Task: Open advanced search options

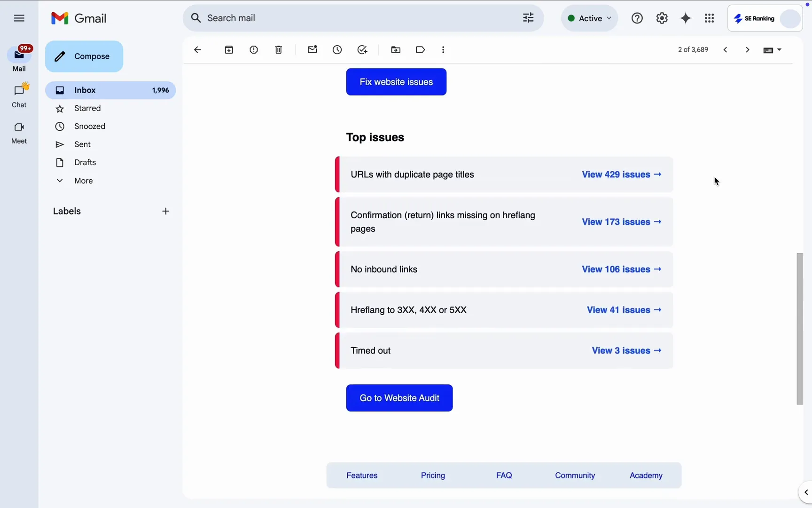Action: pyautogui.click(x=528, y=18)
